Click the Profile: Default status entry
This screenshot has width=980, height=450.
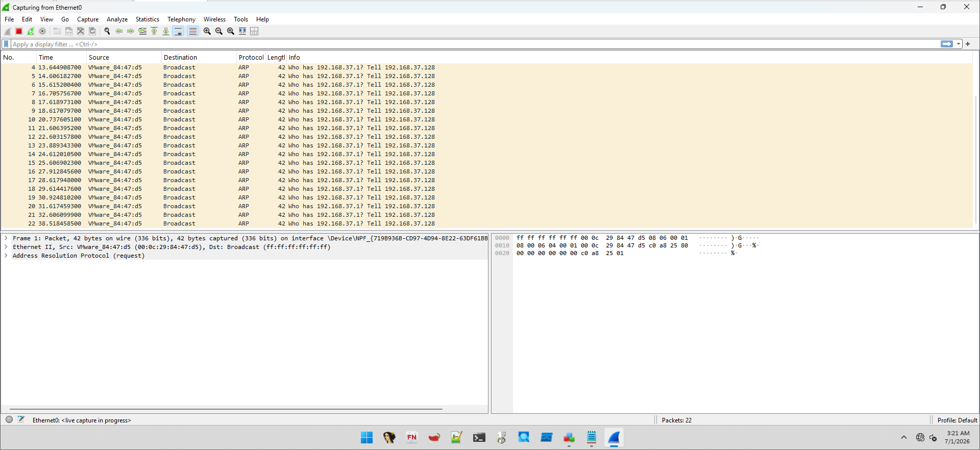[x=957, y=420]
